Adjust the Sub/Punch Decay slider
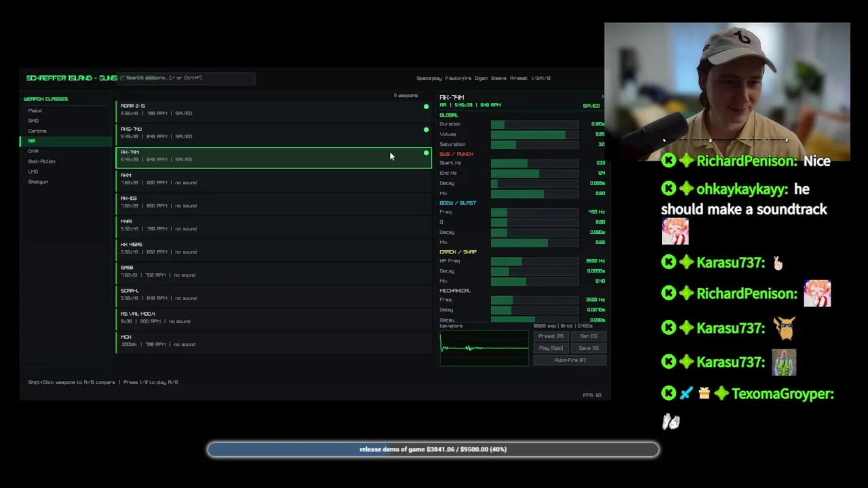 click(534, 184)
